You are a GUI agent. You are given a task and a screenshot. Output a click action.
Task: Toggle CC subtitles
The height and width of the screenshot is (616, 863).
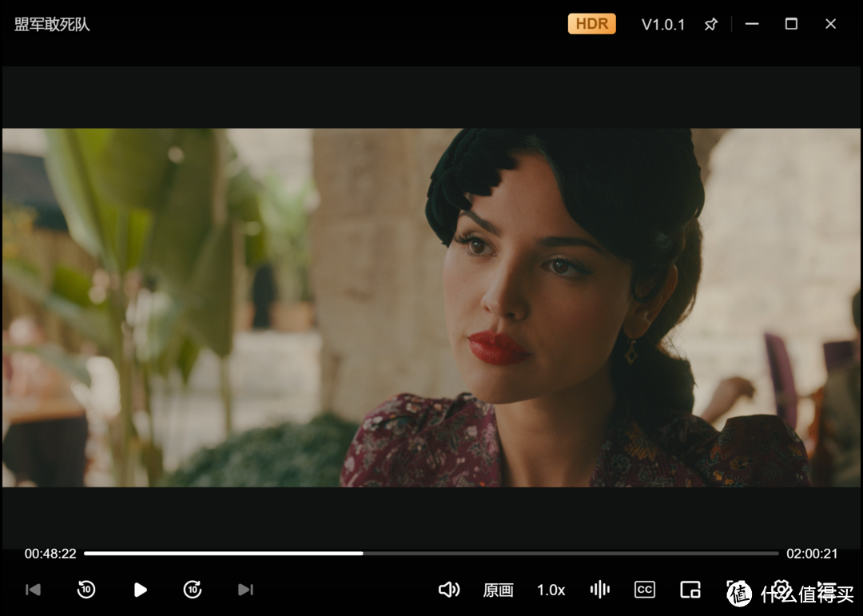[645, 590]
